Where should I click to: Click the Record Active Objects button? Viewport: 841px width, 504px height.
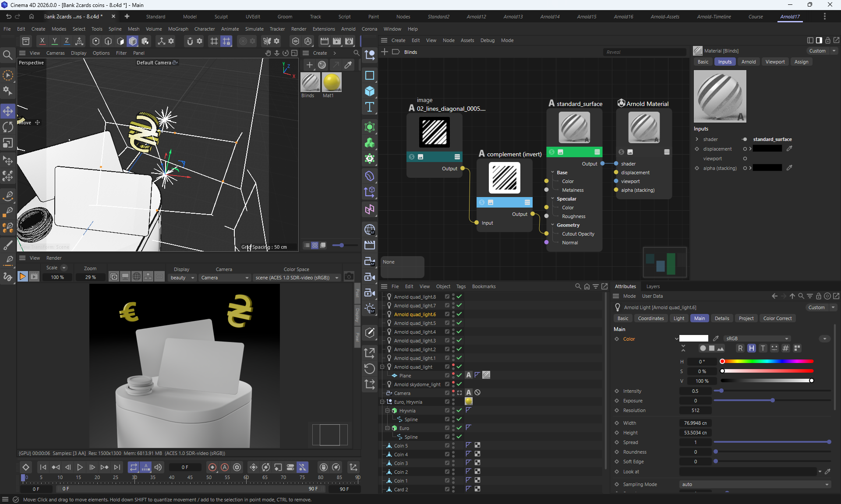212,467
